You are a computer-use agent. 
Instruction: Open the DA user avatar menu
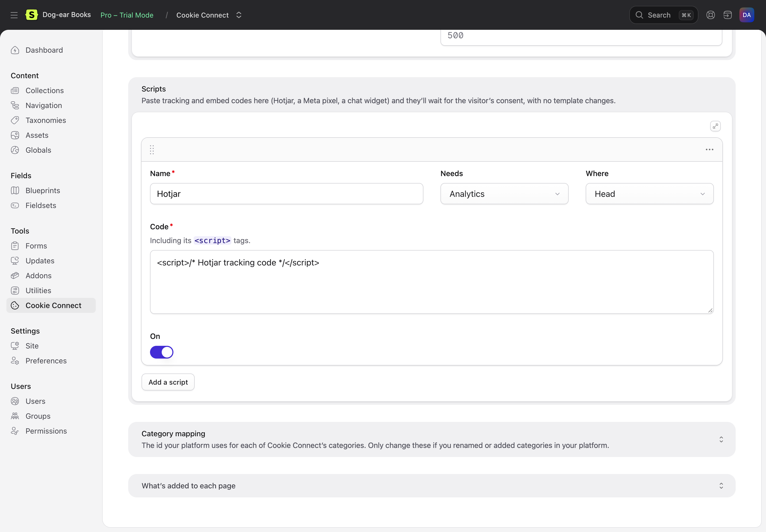(x=746, y=15)
